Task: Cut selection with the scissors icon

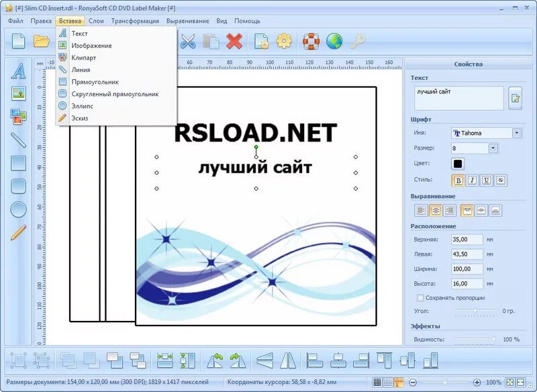Action: (x=188, y=42)
